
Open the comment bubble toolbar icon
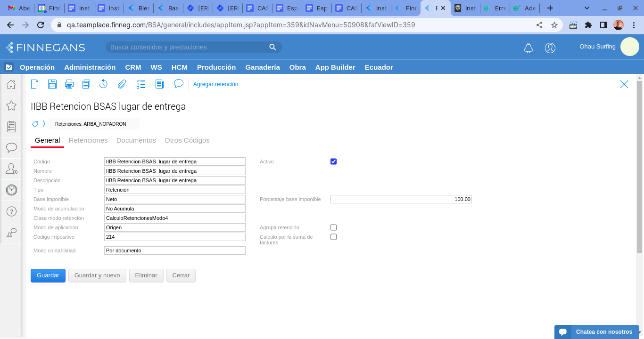click(179, 84)
